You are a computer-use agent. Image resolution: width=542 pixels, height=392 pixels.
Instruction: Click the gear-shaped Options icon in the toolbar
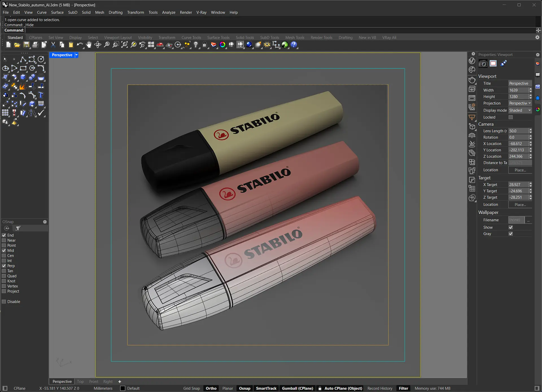point(267,45)
